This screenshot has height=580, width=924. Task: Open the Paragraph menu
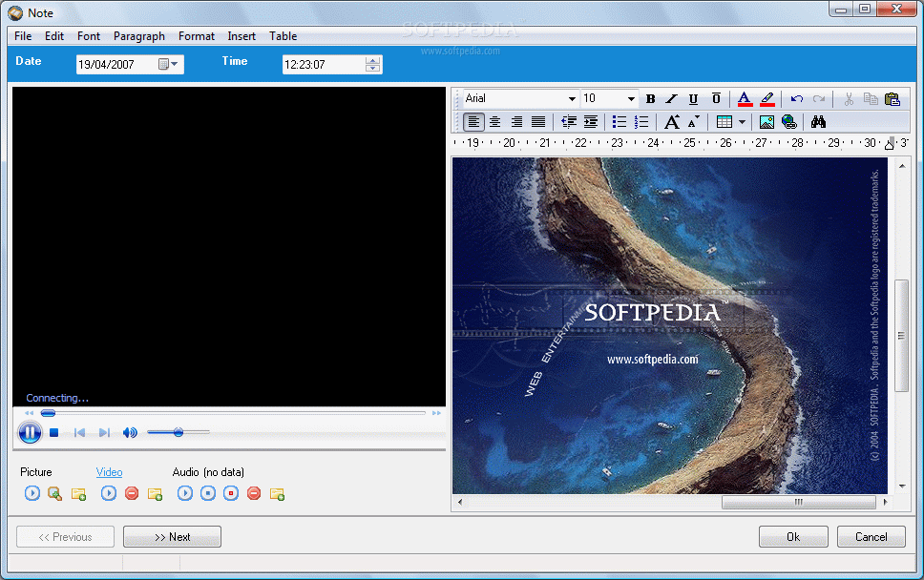click(139, 36)
